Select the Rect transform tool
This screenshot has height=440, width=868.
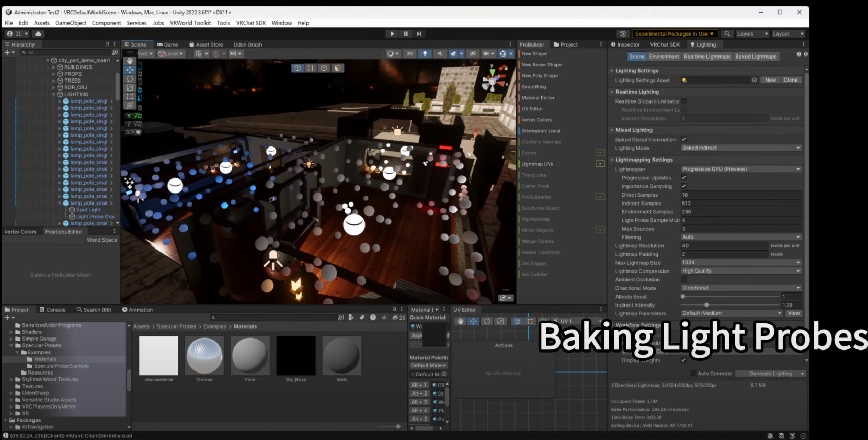pos(130,96)
